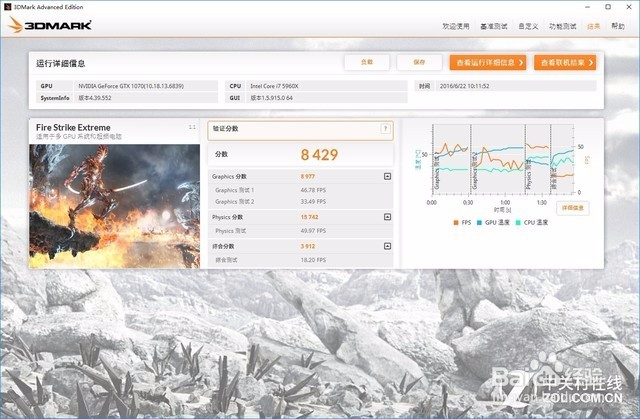Minimize the 3DMark window
This screenshot has width=640, height=419.
(x=587, y=7)
